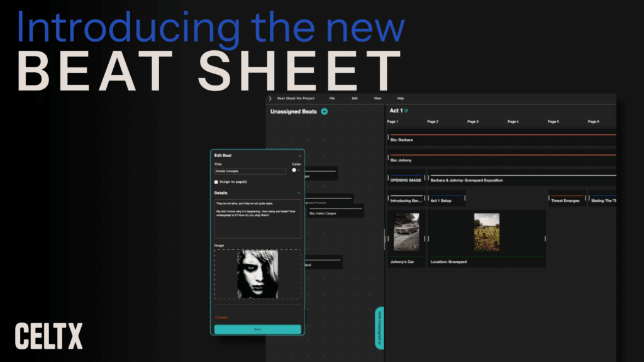Save the Zombie Concepts beat
644x362 pixels.
pos(258,328)
